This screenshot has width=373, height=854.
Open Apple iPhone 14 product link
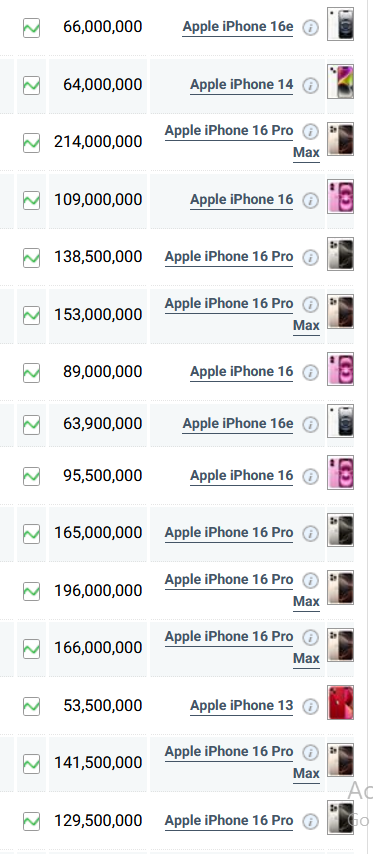tap(242, 85)
